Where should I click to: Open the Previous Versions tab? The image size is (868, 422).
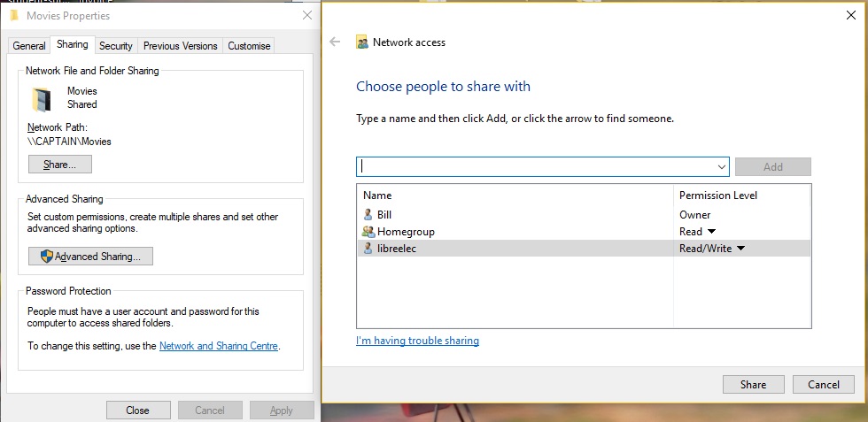pos(180,46)
